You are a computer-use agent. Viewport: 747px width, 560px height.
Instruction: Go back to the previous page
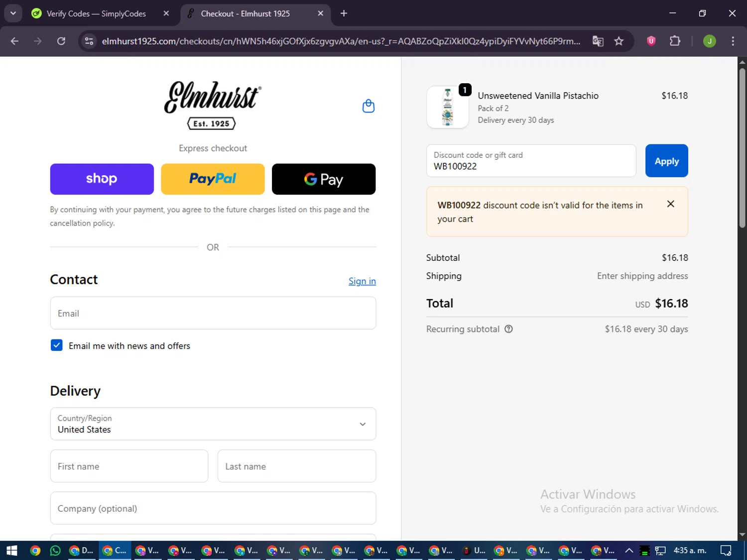click(x=14, y=41)
